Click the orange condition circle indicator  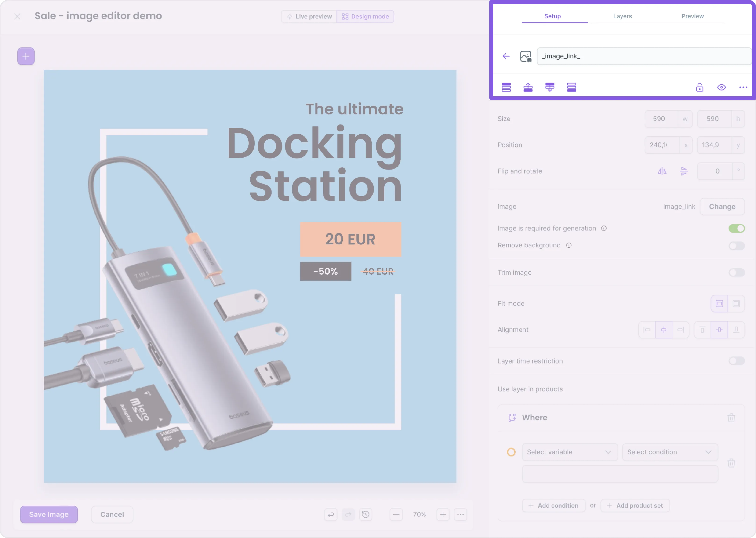coord(511,452)
